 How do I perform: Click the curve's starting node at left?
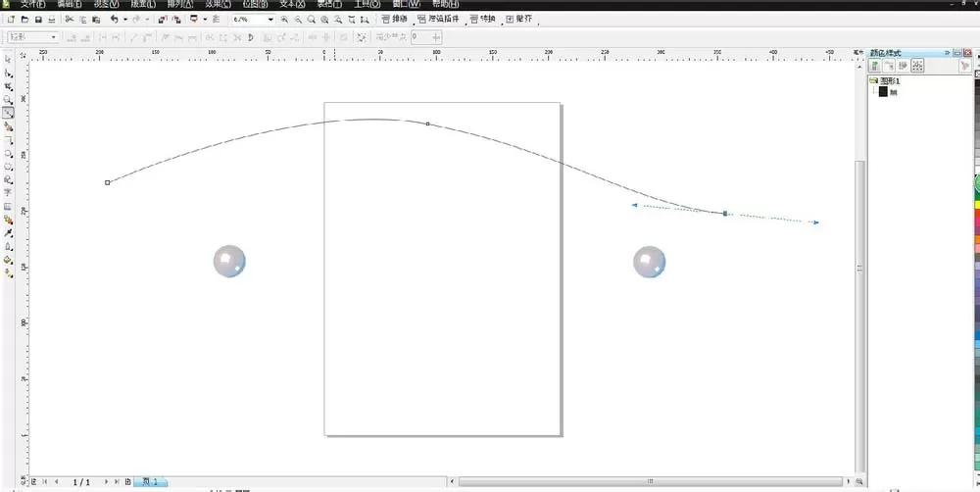coord(108,182)
